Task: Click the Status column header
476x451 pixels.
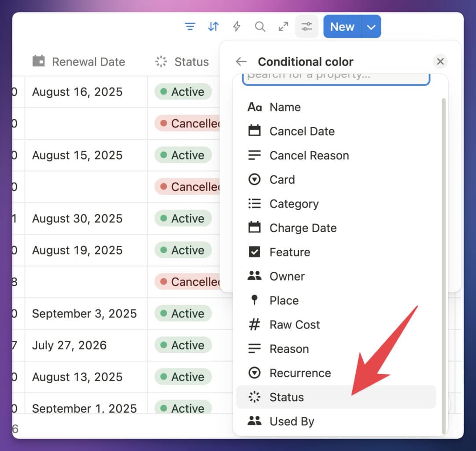Action: 182,62
